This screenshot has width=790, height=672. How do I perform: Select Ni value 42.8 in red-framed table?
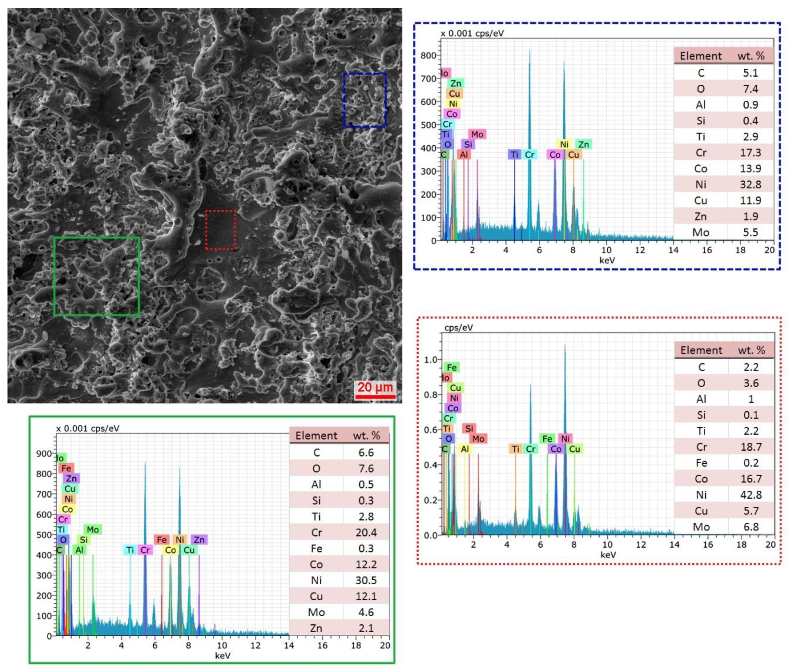coord(750,495)
